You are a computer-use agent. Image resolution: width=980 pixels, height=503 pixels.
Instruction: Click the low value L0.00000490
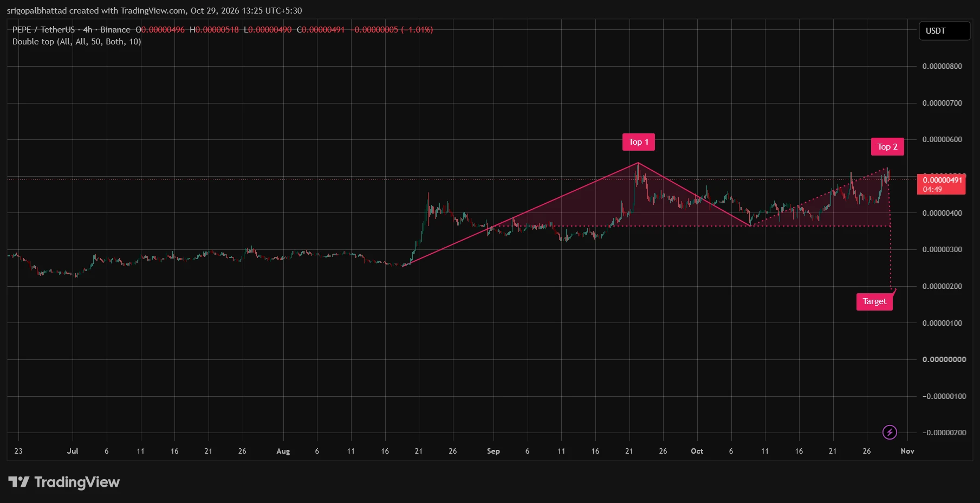click(268, 30)
